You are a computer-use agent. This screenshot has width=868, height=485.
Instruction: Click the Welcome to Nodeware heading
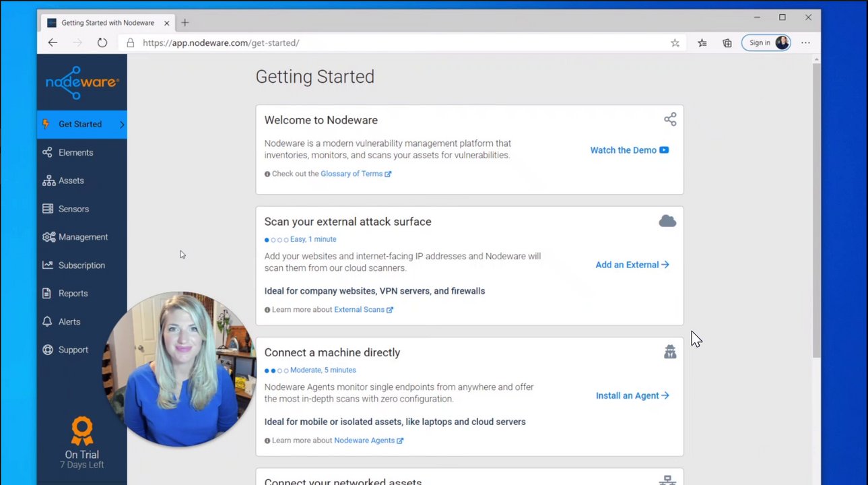(x=321, y=120)
